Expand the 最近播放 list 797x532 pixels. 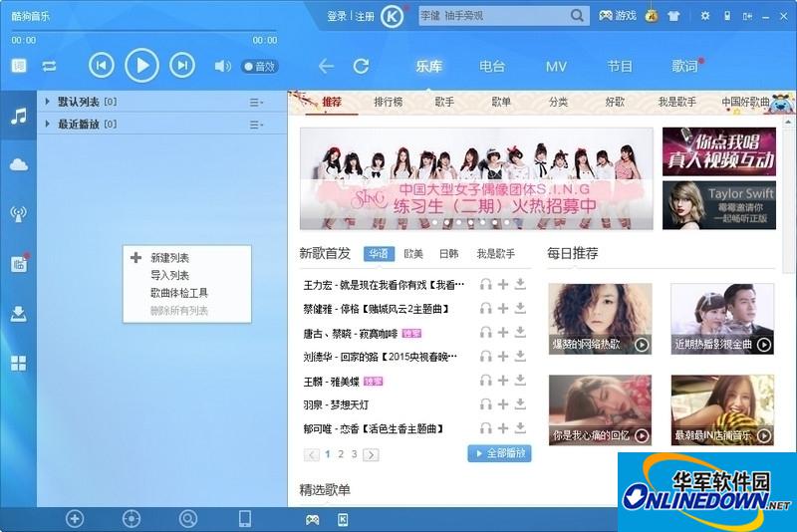(x=47, y=125)
